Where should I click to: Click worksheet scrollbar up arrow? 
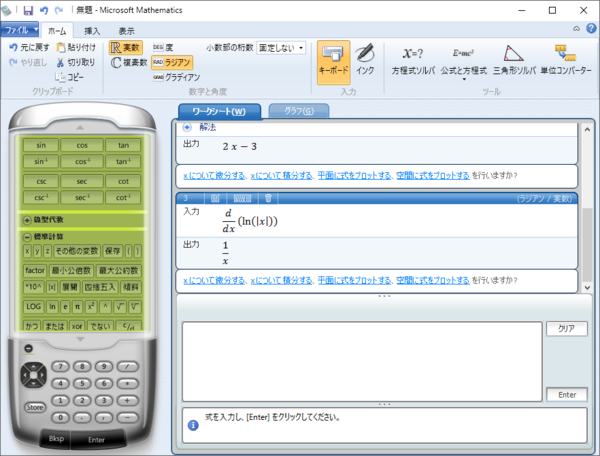[x=587, y=129]
